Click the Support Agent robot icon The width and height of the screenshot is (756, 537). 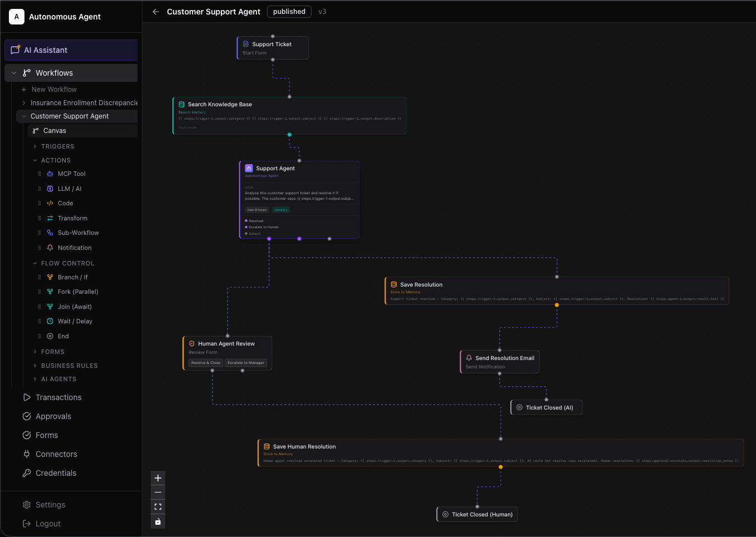pyautogui.click(x=249, y=168)
